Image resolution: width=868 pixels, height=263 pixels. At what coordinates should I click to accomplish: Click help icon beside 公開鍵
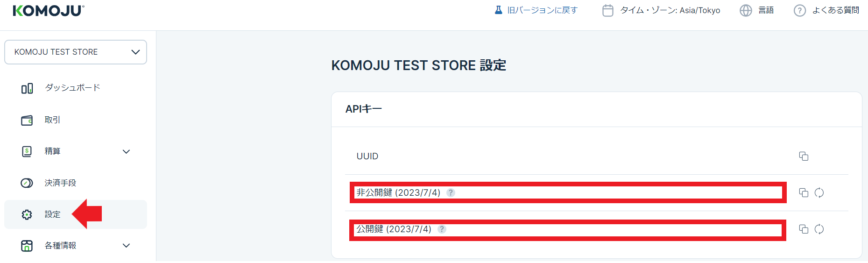pos(442,229)
